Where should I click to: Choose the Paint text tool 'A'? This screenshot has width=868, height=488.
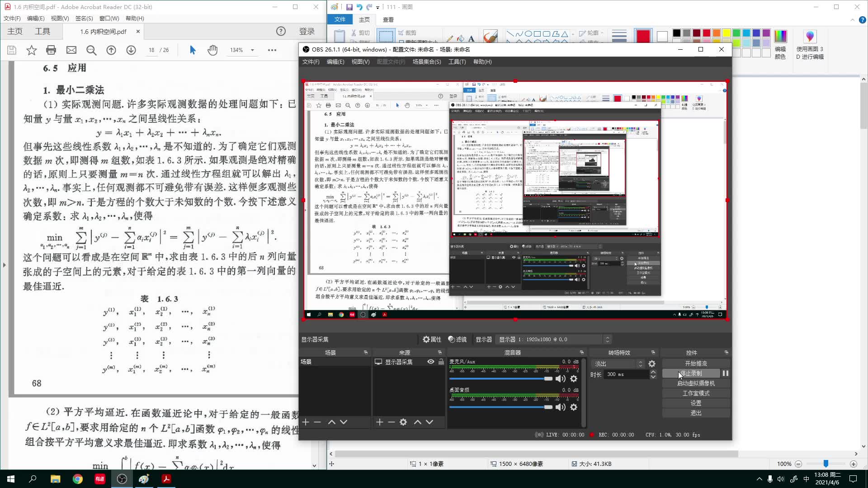[x=471, y=39]
